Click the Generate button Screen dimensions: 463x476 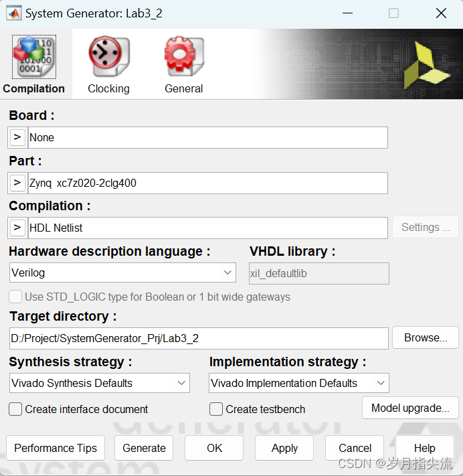coord(144,448)
